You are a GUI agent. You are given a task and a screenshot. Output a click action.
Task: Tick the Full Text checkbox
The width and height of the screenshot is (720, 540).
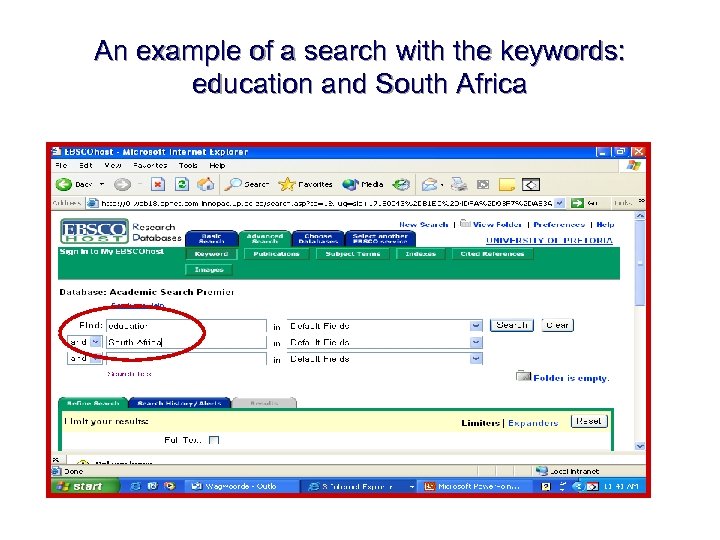pyautogui.click(x=214, y=440)
